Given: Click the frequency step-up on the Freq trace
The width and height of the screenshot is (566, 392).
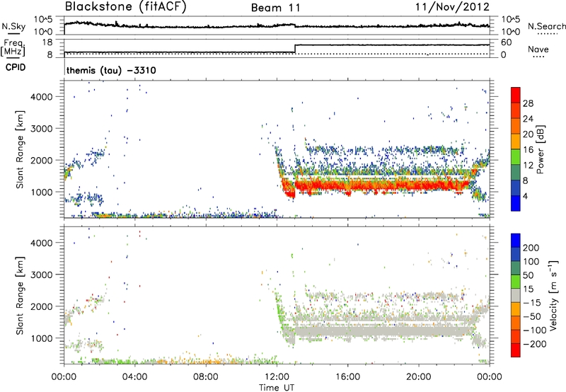Looking at the screenshot, I should pyautogui.click(x=295, y=49).
